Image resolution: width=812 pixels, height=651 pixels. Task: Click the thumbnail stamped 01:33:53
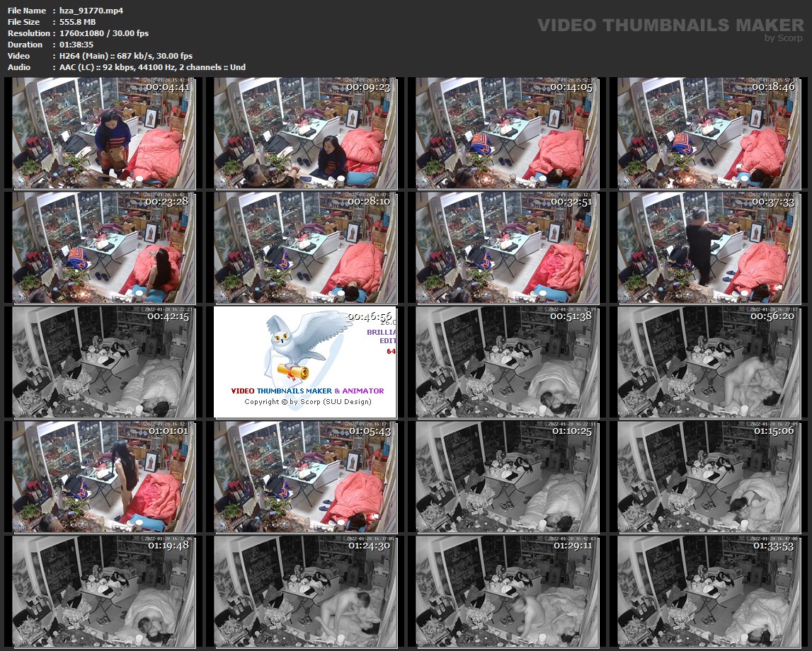(x=709, y=591)
